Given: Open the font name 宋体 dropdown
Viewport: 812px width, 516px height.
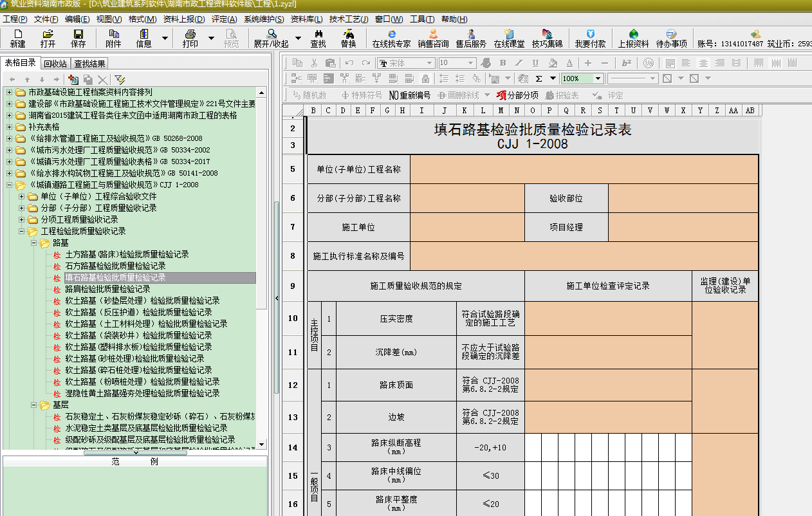Looking at the screenshot, I should pyautogui.click(x=429, y=63).
